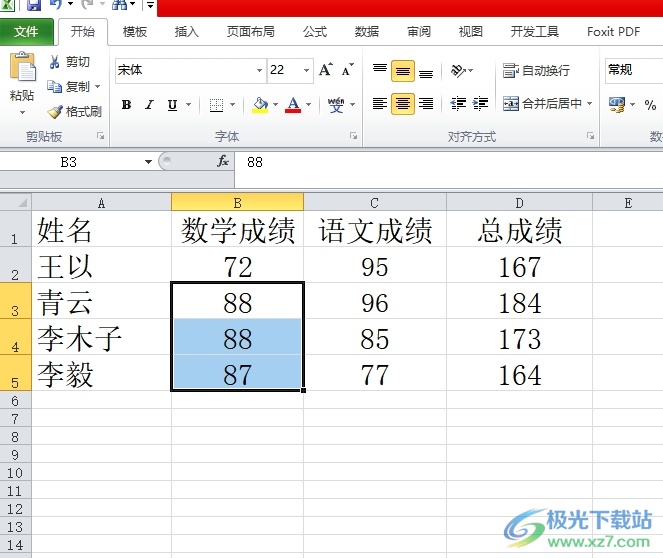Click the 文件 (File) button

(26, 32)
